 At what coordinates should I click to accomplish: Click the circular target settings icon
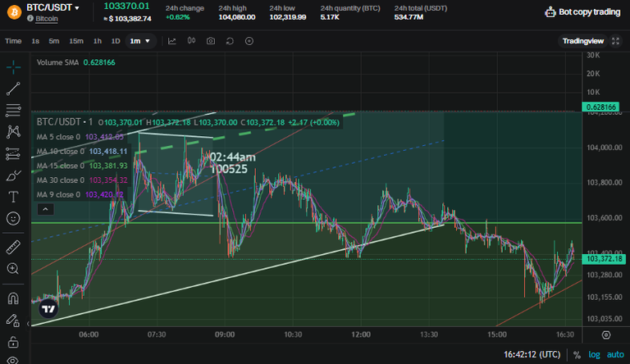[x=249, y=41]
